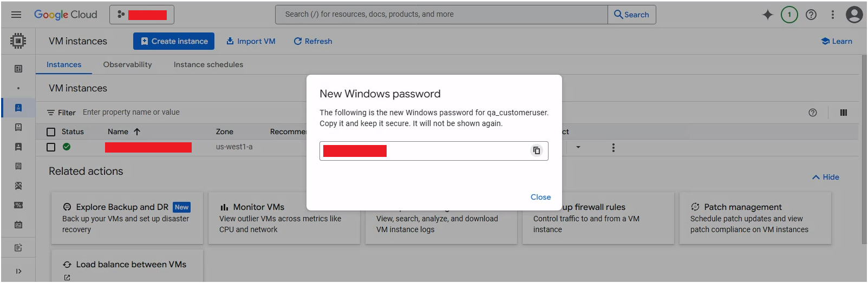Close the New Windows password dialog
The height and width of the screenshot is (283, 868).
(x=540, y=197)
